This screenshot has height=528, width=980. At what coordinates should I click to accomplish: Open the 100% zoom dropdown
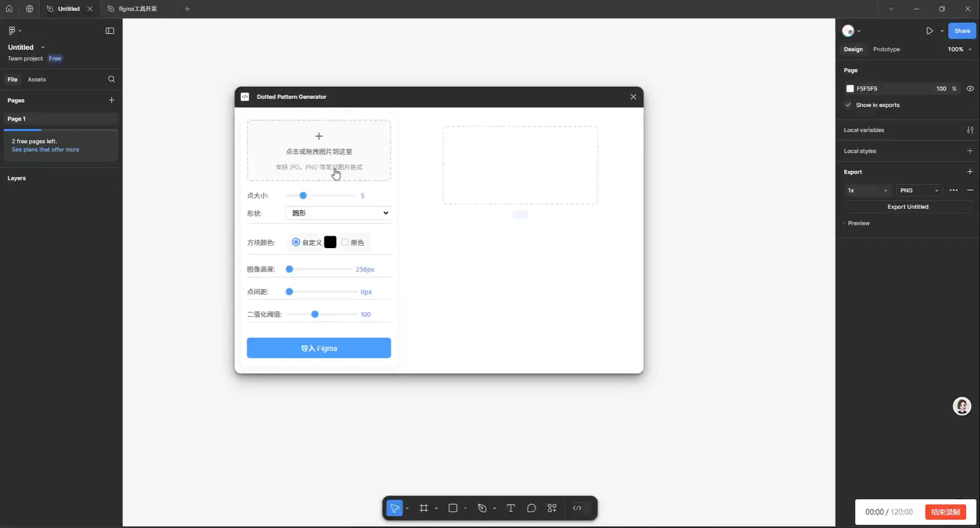pos(960,49)
